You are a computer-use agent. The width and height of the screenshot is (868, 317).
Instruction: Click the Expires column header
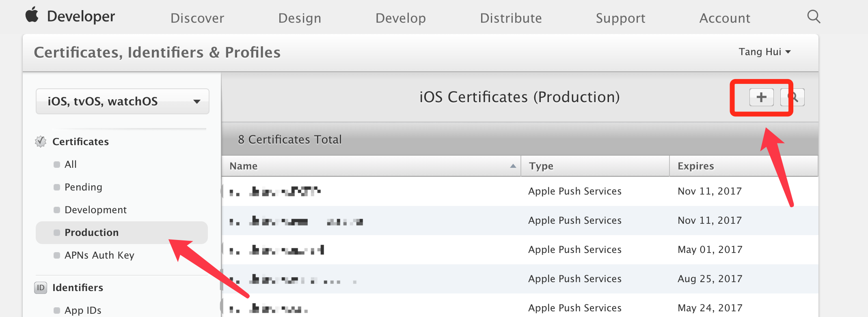pos(696,166)
